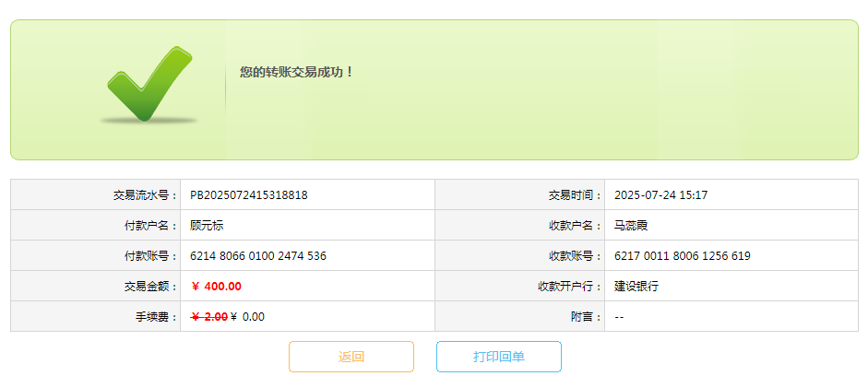Click the 您的转账交易成功 message text
Viewport: 868px width, 376px height.
pos(297,72)
